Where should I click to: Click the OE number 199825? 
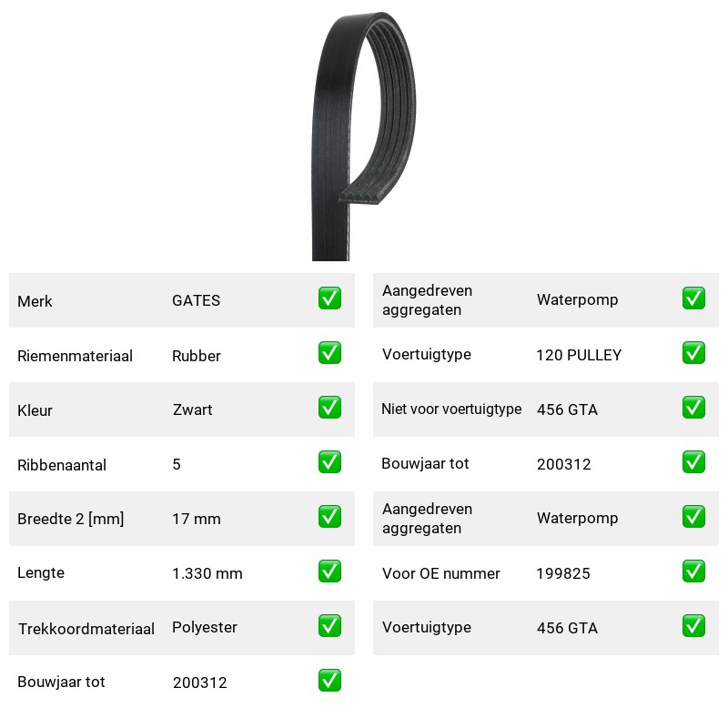pyautogui.click(x=563, y=573)
